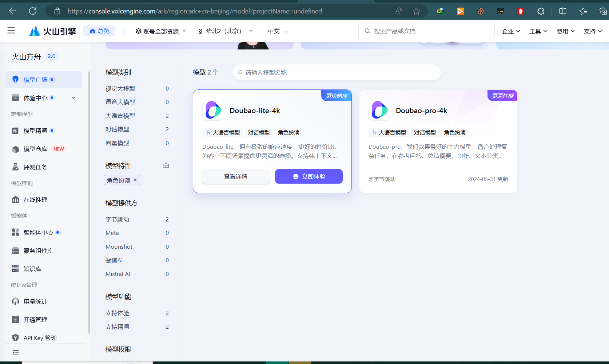Open region selector 华北2（北京）
This screenshot has width=609, height=364.
pos(226,31)
